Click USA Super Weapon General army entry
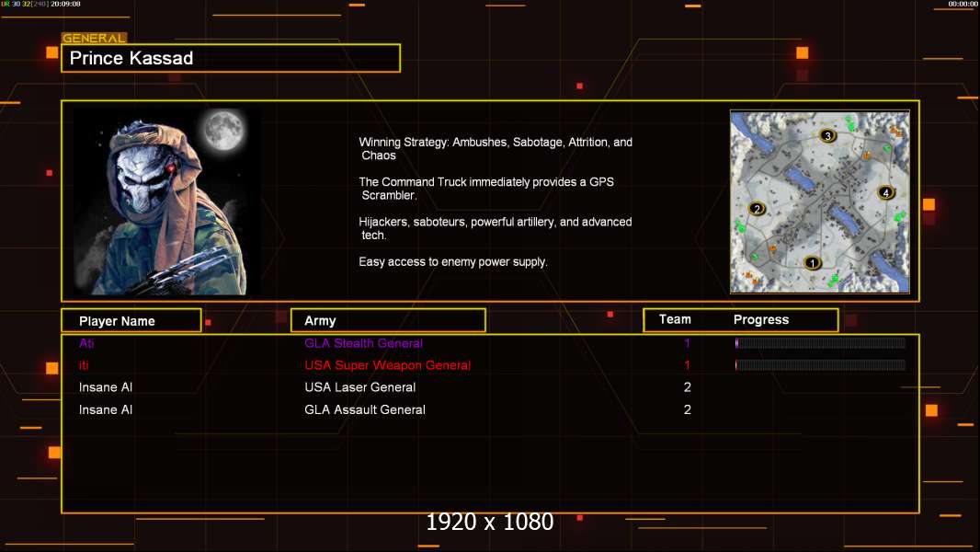The image size is (980, 552). [388, 365]
